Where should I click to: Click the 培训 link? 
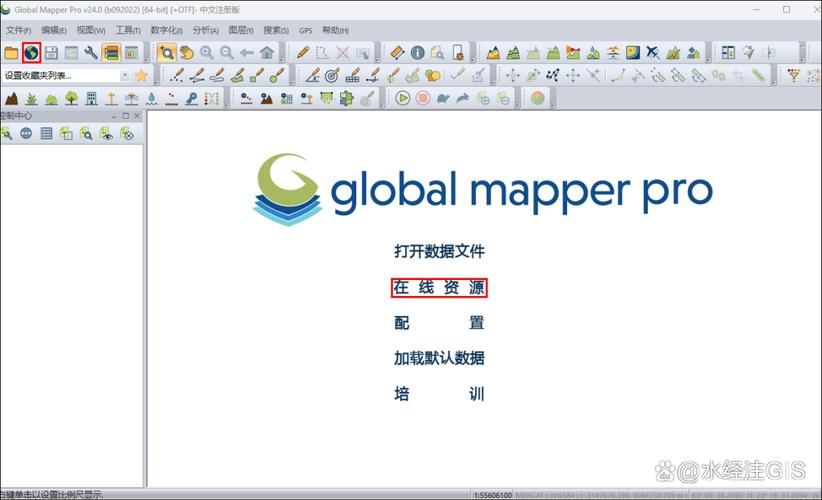pyautogui.click(x=439, y=393)
